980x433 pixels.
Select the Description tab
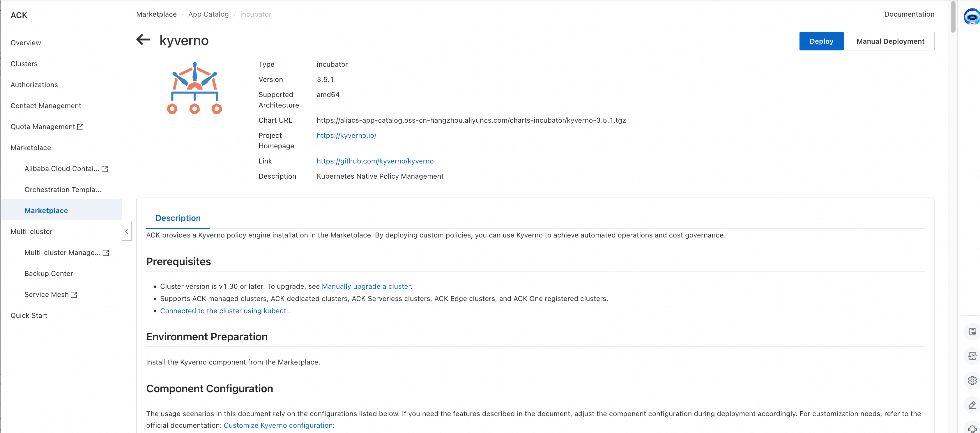tap(178, 218)
